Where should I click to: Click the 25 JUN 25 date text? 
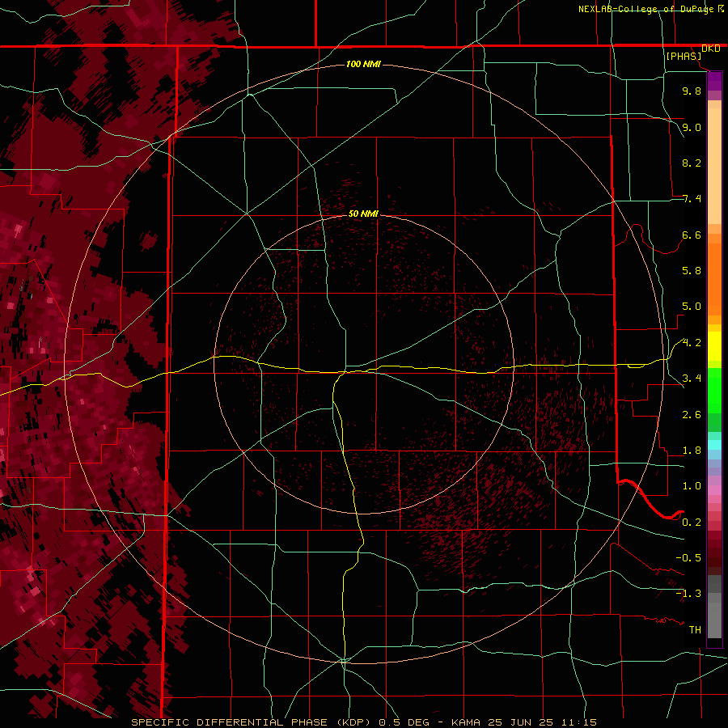519,722
